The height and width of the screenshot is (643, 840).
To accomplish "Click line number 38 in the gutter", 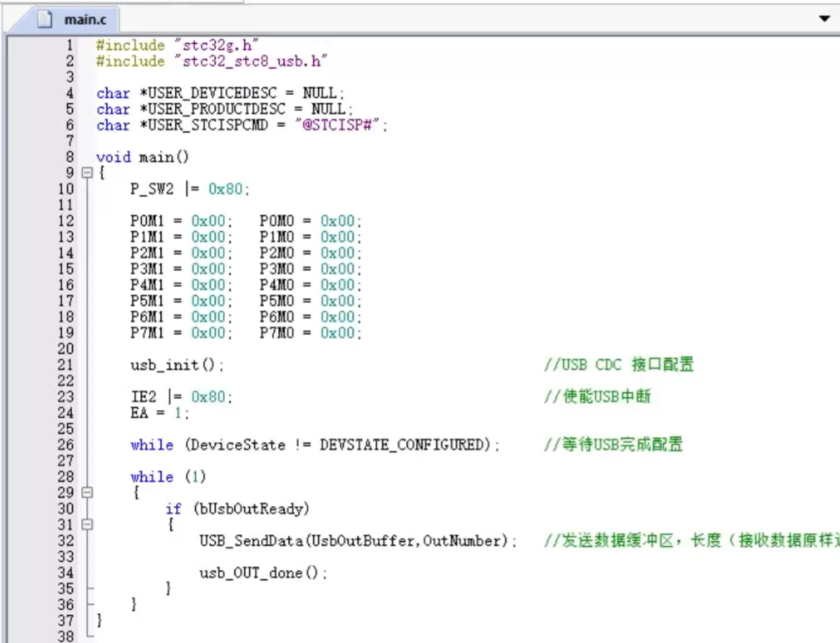I will [66, 636].
